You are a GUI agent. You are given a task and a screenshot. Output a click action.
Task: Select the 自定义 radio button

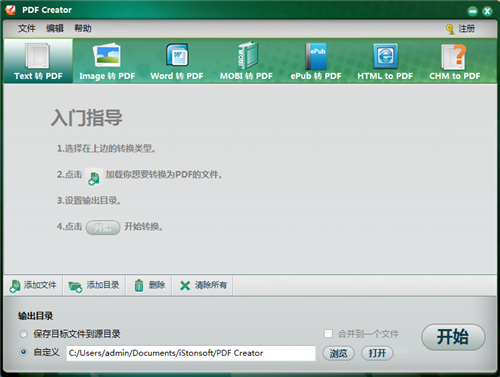23,352
